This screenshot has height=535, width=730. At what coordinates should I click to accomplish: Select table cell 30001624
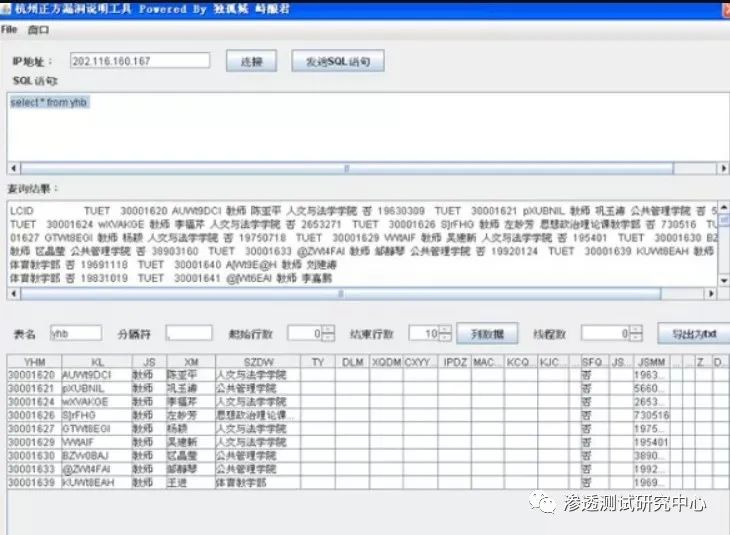click(34, 402)
